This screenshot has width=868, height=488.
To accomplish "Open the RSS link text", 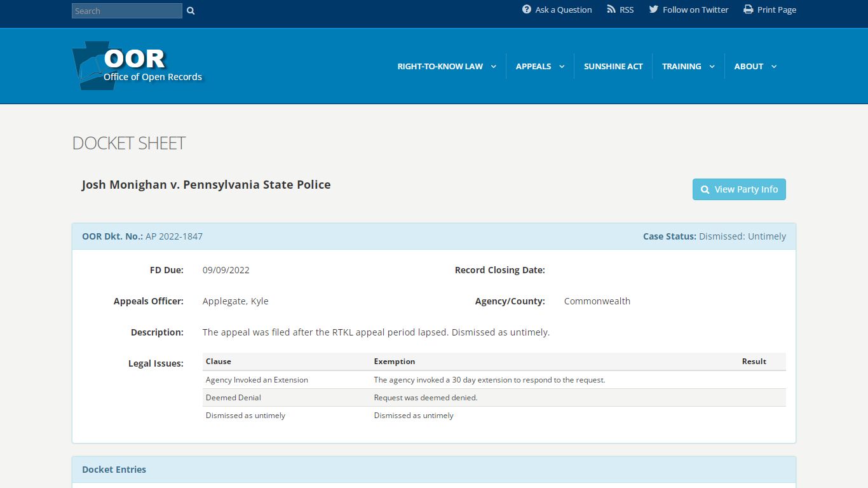I will click(627, 10).
